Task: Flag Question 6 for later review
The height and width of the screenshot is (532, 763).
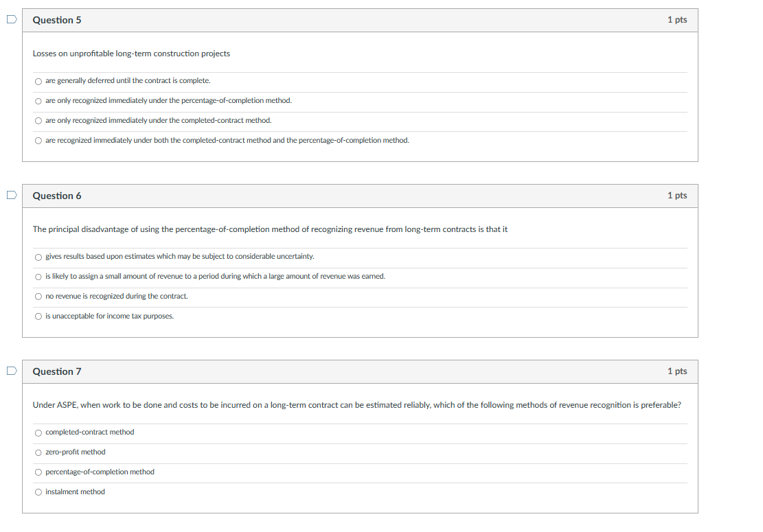Action: 10,195
